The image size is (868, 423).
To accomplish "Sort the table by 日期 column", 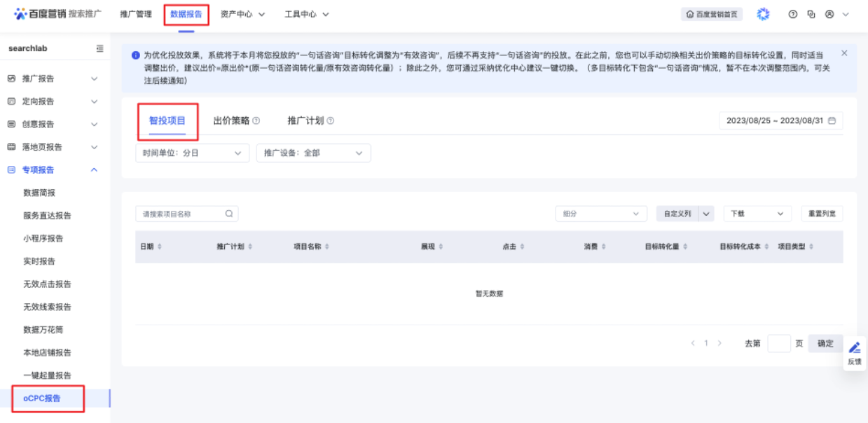I will 160,247.
